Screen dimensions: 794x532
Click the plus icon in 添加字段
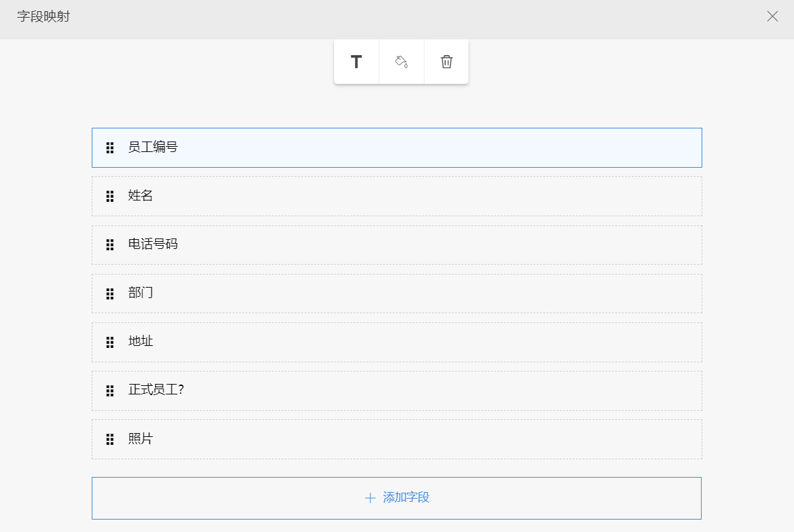coord(370,498)
